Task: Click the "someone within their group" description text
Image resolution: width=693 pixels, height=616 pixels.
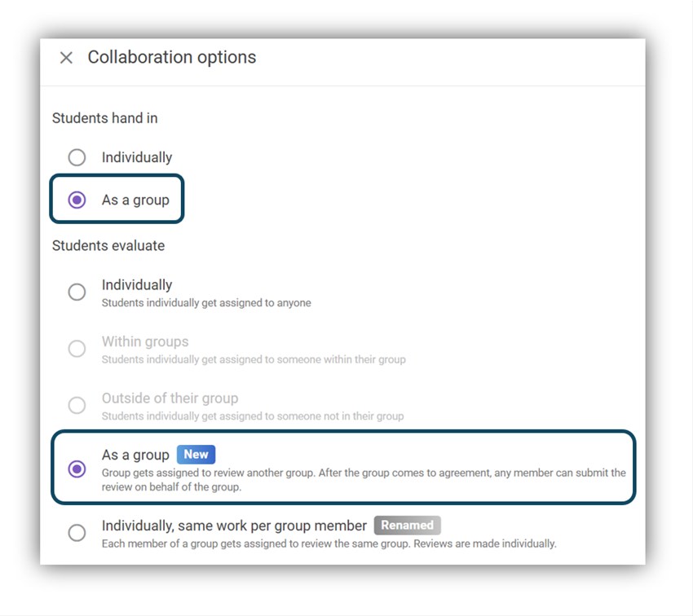Action: point(254,359)
